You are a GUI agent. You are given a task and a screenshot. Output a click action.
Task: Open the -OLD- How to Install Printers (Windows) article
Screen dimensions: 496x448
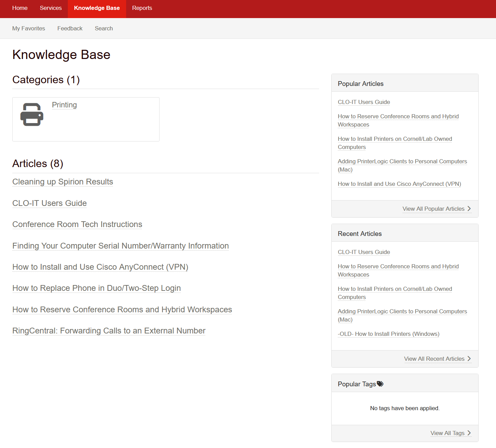[x=388, y=334]
